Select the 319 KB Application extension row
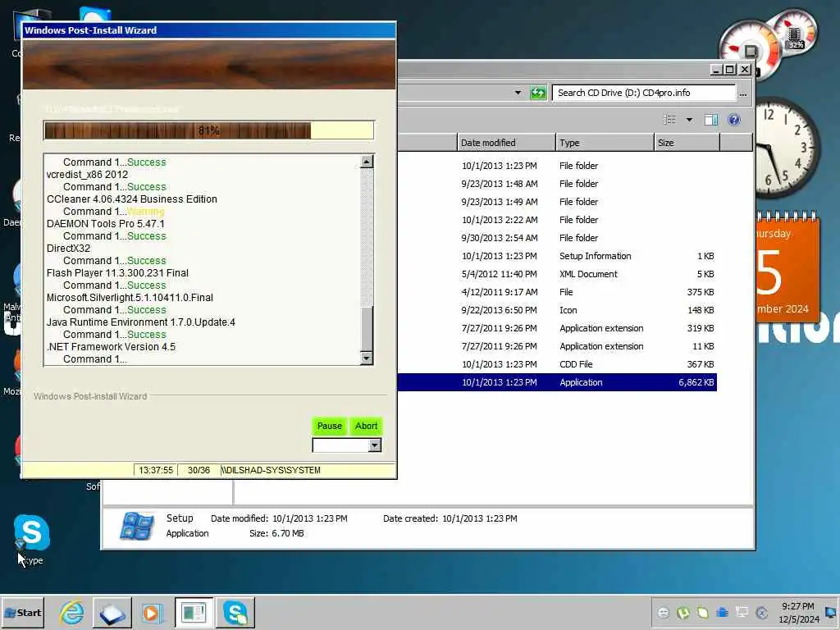This screenshot has height=630, width=840. click(557, 328)
